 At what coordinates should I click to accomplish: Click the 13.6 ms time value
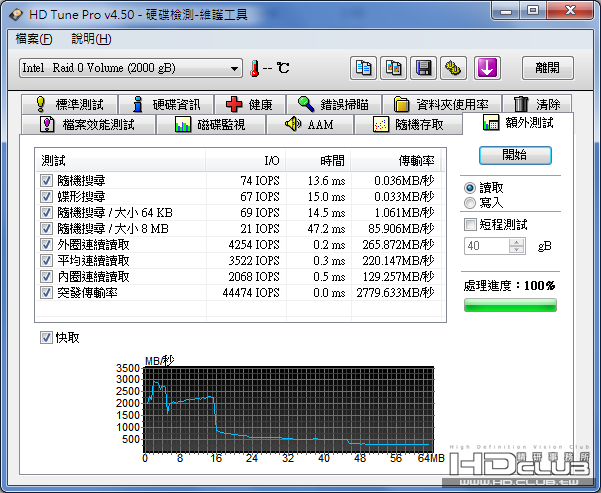(326, 181)
